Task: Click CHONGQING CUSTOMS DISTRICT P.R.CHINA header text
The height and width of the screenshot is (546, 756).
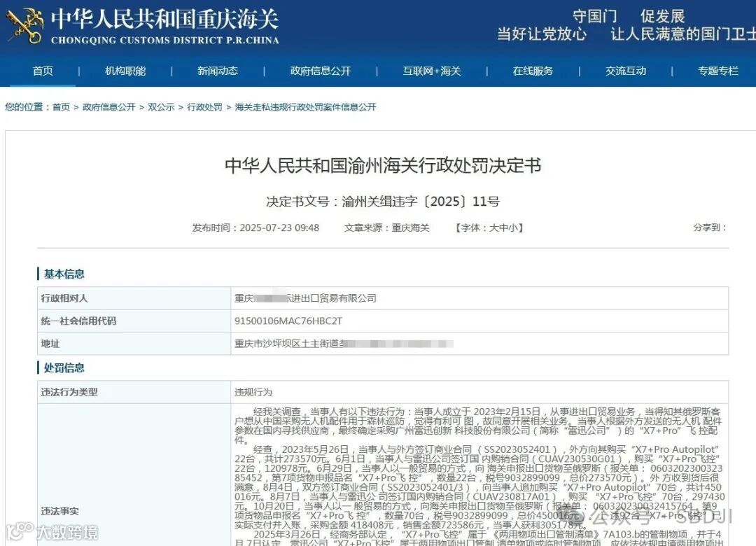Action: click(165, 40)
